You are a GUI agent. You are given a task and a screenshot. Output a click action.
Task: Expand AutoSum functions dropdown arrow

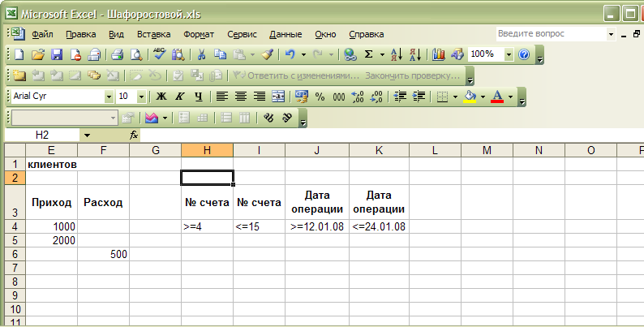pyautogui.click(x=382, y=54)
